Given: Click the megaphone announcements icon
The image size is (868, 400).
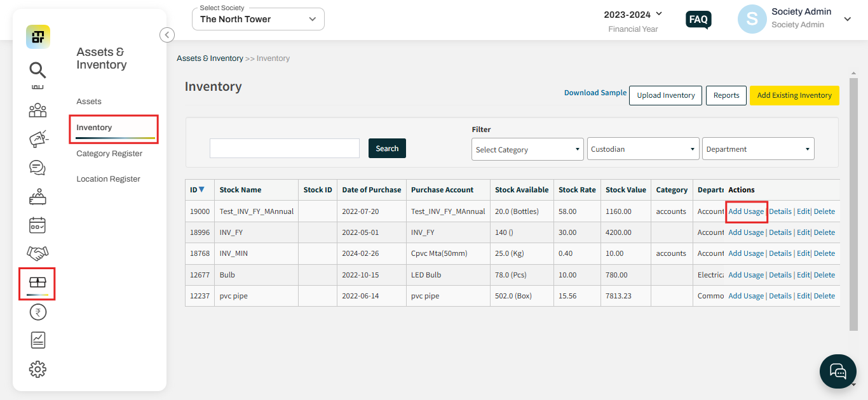Looking at the screenshot, I should click(37, 139).
